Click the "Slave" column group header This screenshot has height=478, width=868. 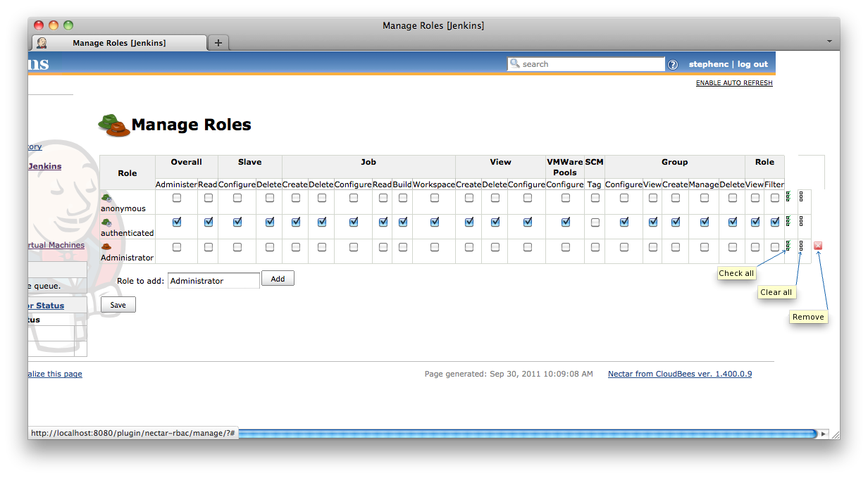tap(250, 162)
